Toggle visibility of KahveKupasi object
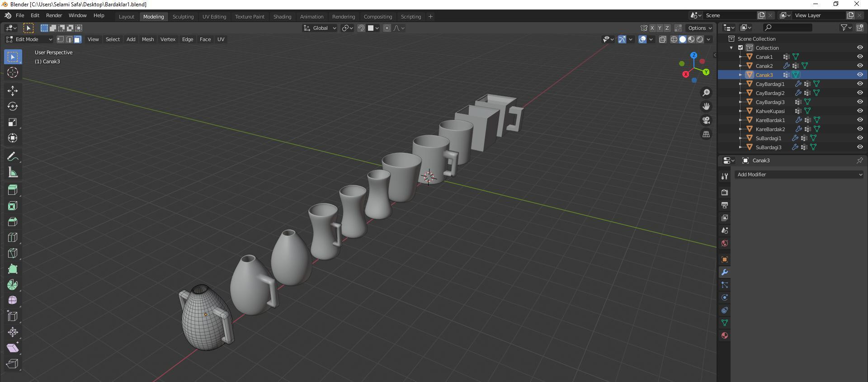 point(859,111)
